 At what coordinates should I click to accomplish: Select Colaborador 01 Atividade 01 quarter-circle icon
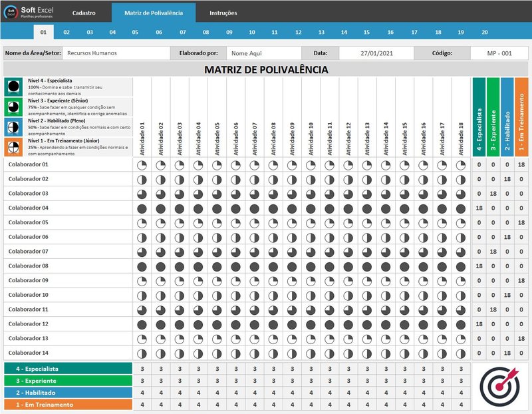(142, 165)
